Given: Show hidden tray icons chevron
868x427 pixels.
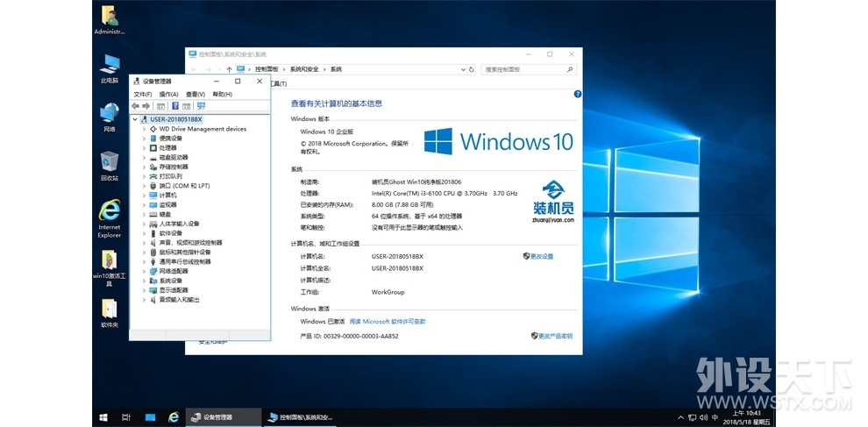Looking at the screenshot, I should point(681,417).
